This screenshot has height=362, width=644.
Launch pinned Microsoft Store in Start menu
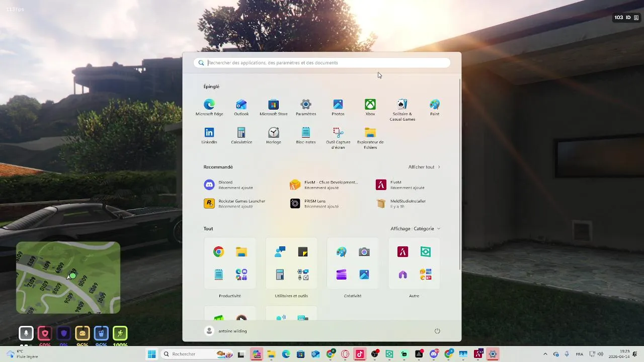274,107
